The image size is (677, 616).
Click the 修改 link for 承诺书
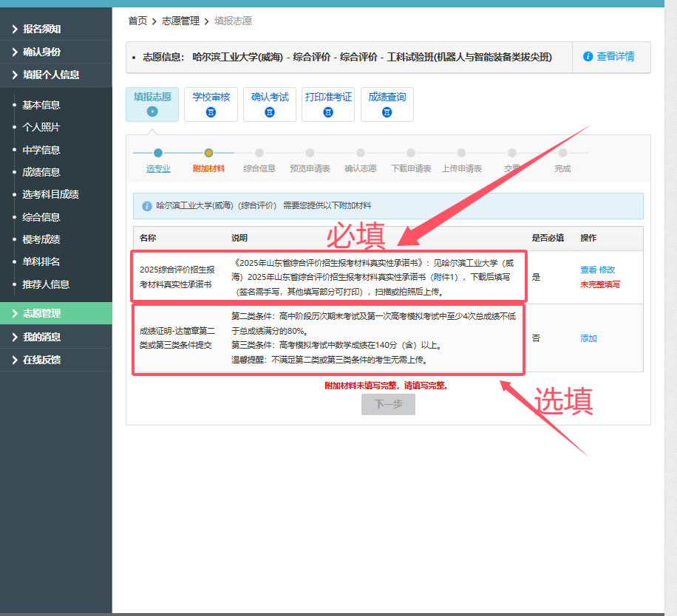pyautogui.click(x=607, y=270)
